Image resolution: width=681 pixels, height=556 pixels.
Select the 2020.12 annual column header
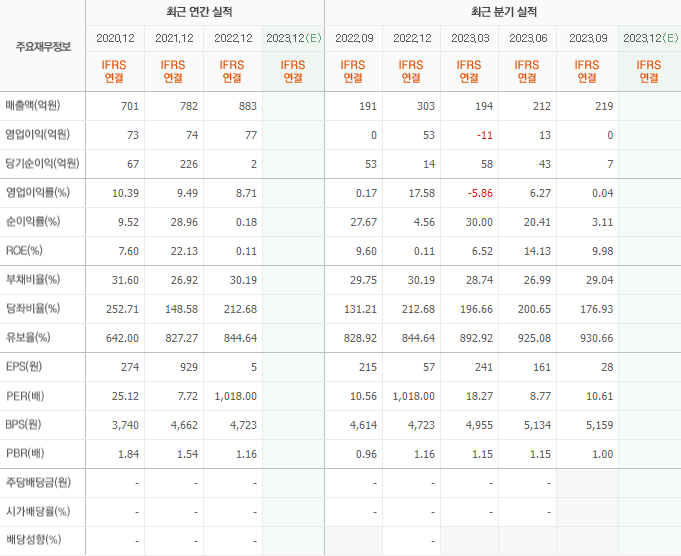115,38
